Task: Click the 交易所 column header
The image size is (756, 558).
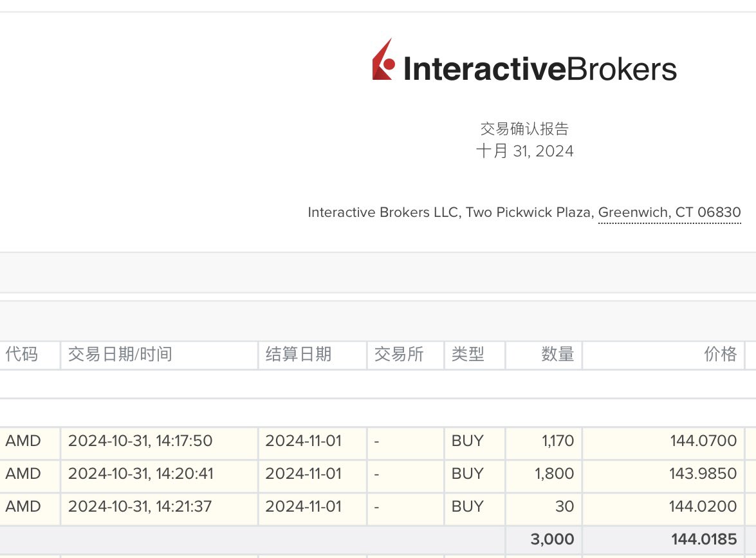Action: (x=399, y=355)
